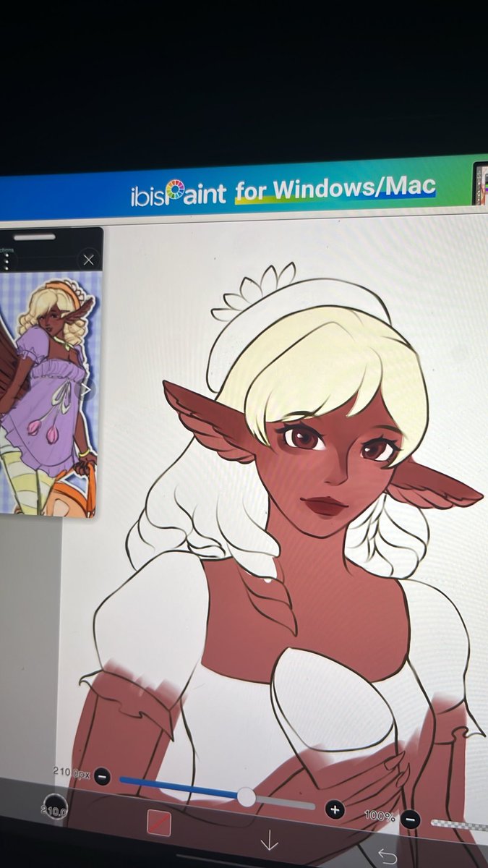488x868 pixels.
Task: Open the 210.0 brush size circle
Action: pos(55,807)
